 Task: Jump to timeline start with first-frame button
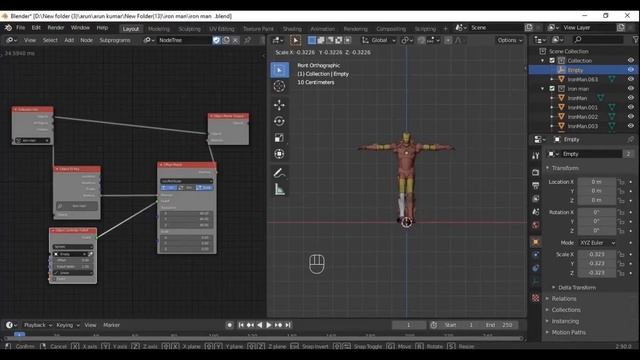click(240, 325)
